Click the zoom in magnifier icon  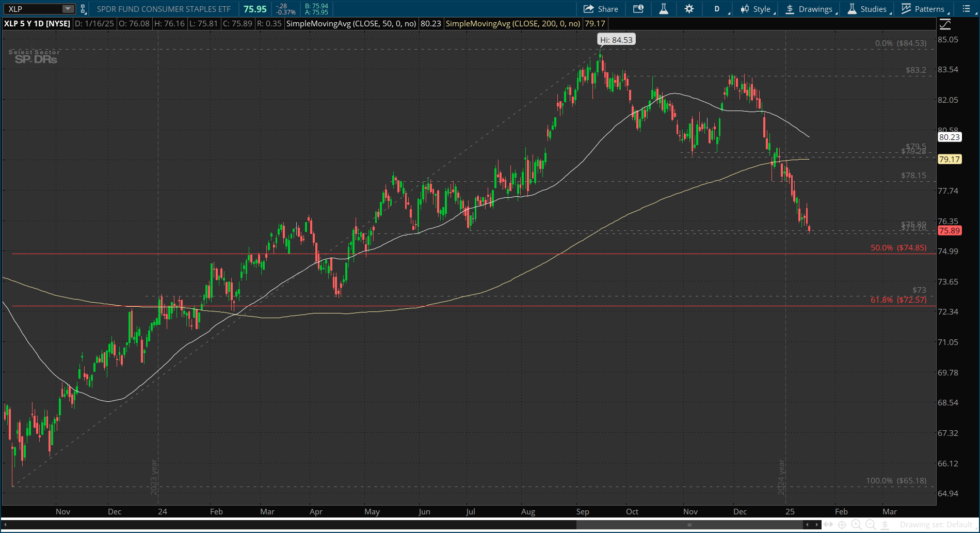coord(856,525)
